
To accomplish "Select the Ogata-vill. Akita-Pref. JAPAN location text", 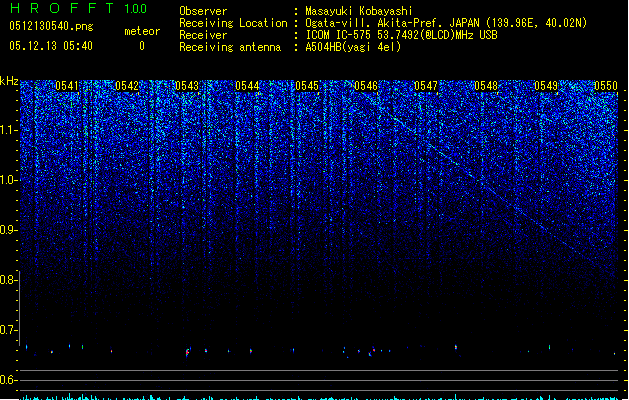I will [x=446, y=23].
